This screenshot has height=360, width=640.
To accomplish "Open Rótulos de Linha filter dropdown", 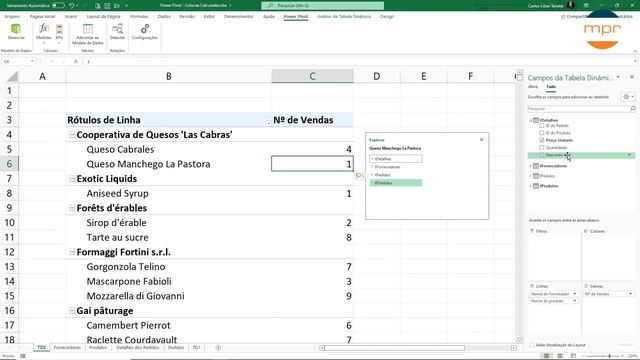I will coord(268,123).
